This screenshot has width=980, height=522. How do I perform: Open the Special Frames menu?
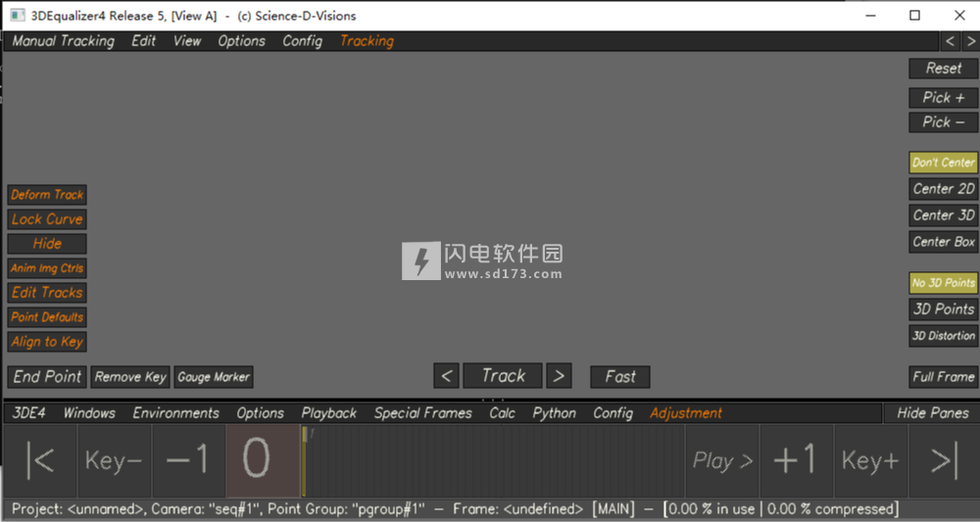pos(423,413)
